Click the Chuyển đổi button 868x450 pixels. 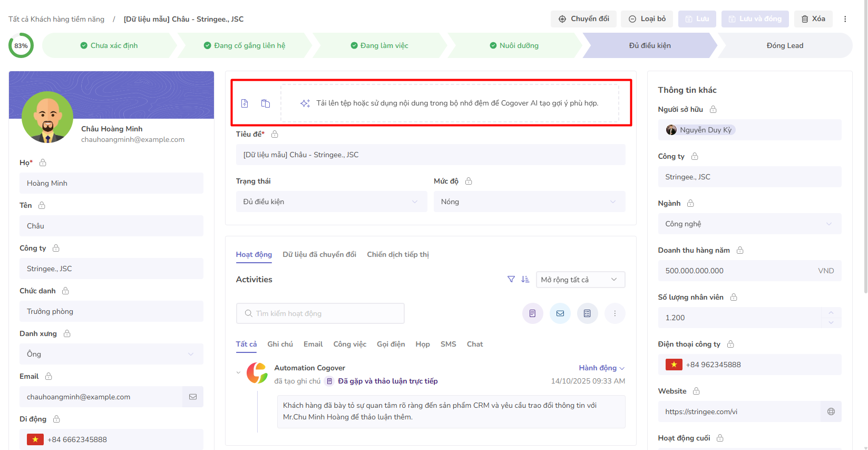(x=583, y=19)
